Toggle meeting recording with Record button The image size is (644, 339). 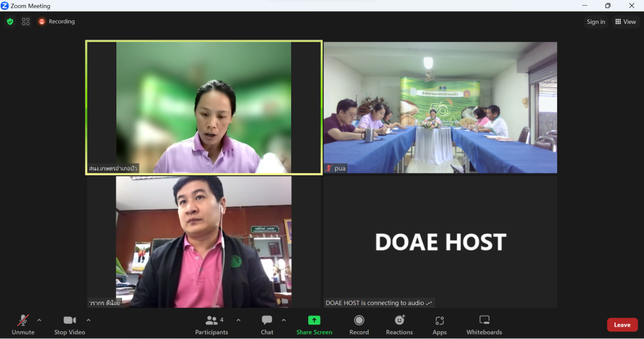[x=359, y=325]
